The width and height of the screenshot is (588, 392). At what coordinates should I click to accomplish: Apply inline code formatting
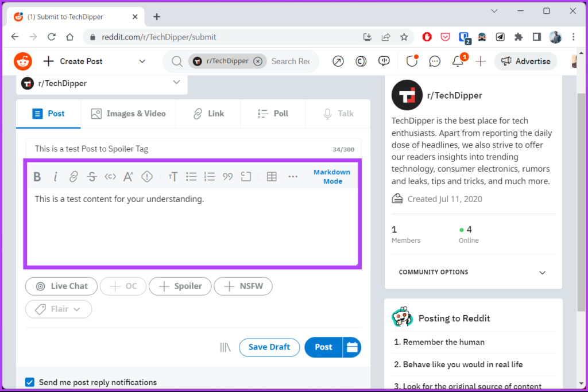110,177
